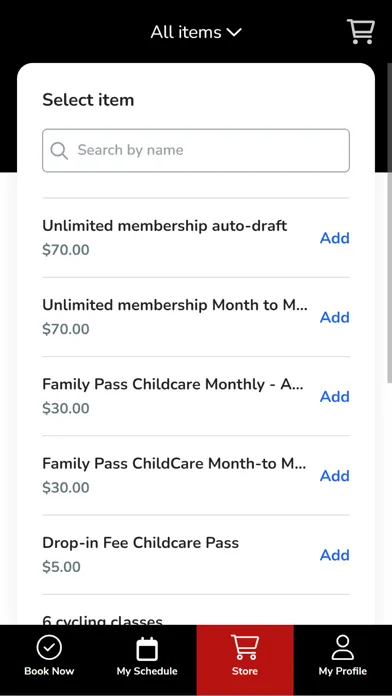This screenshot has height=696, width=392.
Task: Open the shopping cart icon at top
Action: pyautogui.click(x=360, y=32)
